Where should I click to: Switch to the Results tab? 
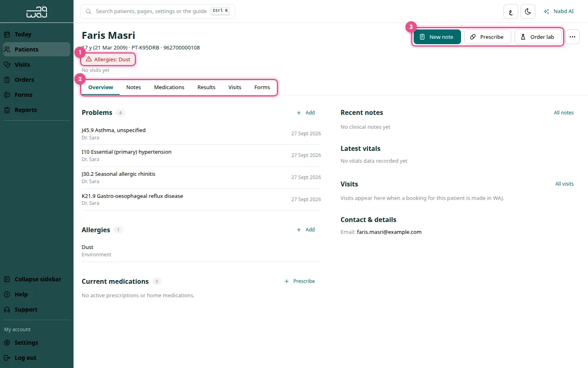pyautogui.click(x=206, y=87)
